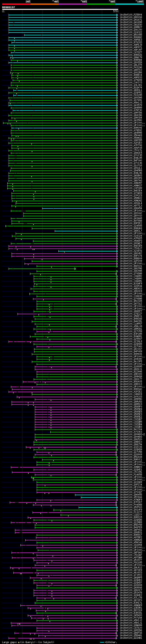Select hit UniRef100_O24322
This screenshot has height=644, width=146.
pos(131,32)
